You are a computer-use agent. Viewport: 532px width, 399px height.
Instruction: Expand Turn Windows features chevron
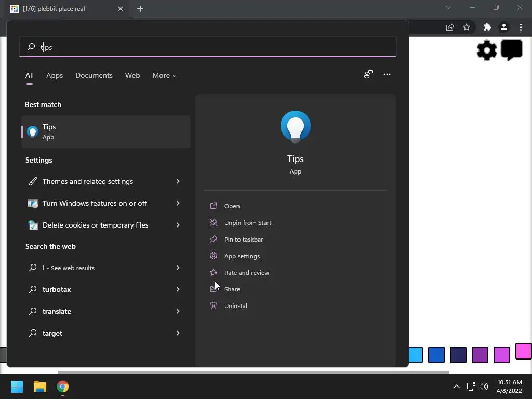click(x=178, y=203)
